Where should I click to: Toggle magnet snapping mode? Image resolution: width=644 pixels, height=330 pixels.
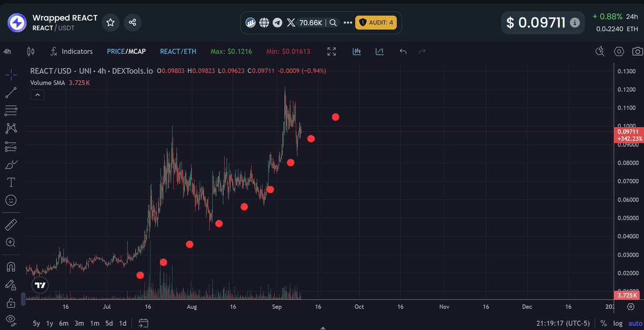coord(10,267)
